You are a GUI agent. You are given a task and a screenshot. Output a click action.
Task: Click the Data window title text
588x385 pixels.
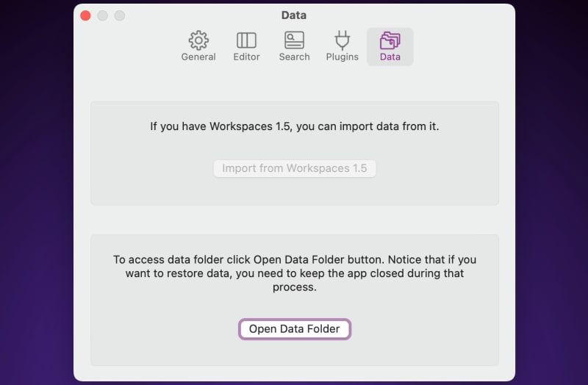point(294,15)
